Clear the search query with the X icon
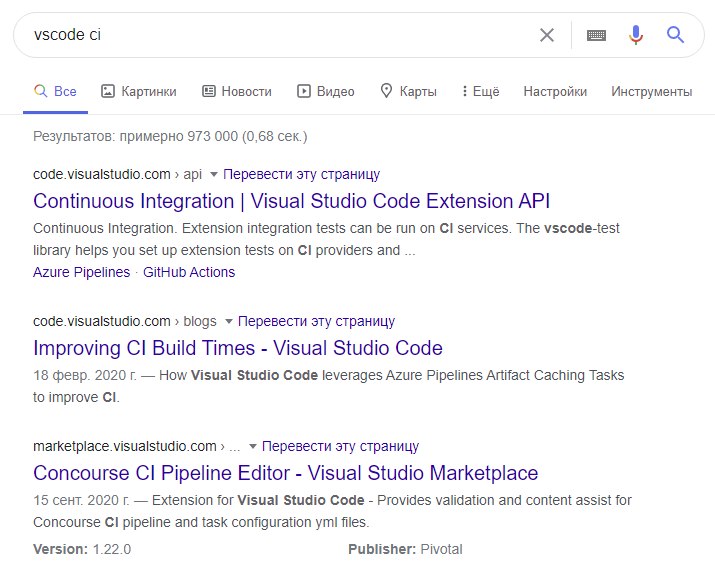The height and width of the screenshot is (578, 715). tap(547, 35)
